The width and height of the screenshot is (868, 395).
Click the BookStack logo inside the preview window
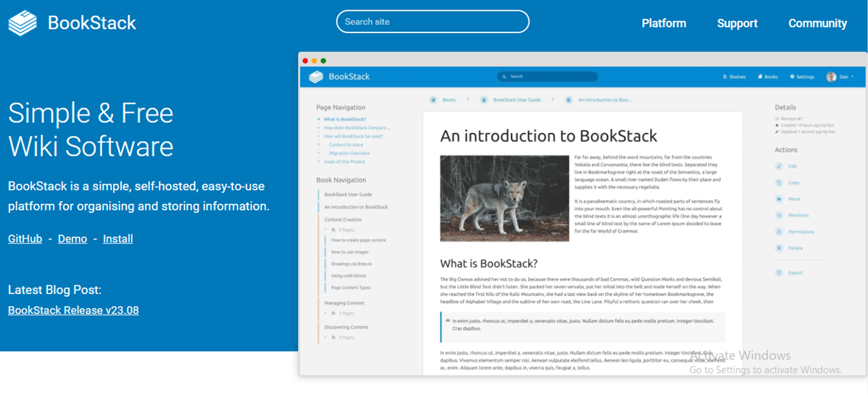[339, 77]
